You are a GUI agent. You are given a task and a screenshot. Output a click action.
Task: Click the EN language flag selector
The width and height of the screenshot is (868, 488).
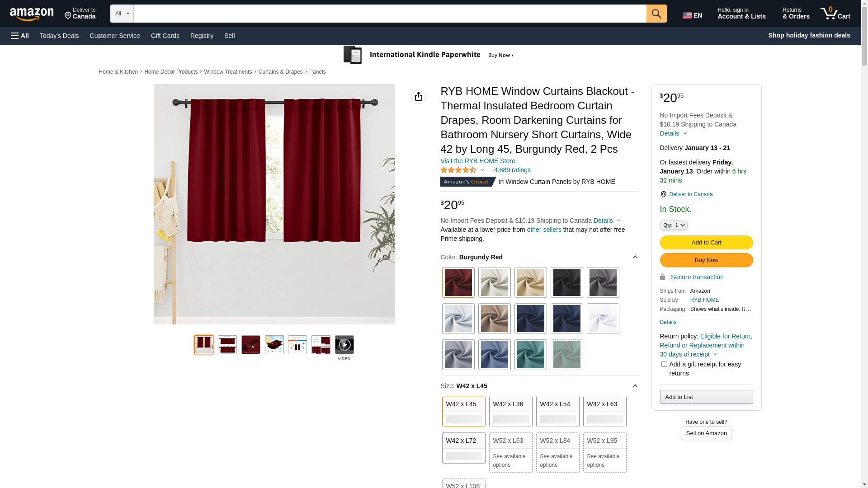(692, 15)
